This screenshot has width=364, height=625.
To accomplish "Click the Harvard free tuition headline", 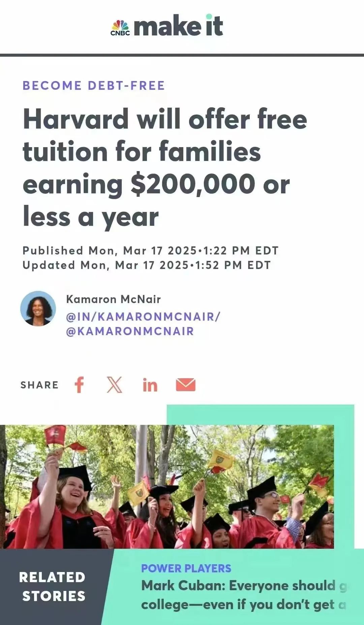I will coord(165,168).
